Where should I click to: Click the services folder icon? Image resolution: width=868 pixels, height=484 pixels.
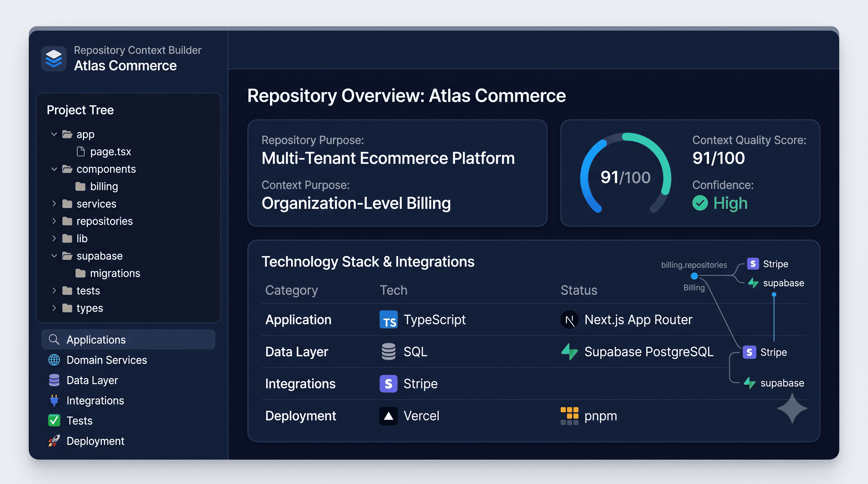tap(67, 204)
